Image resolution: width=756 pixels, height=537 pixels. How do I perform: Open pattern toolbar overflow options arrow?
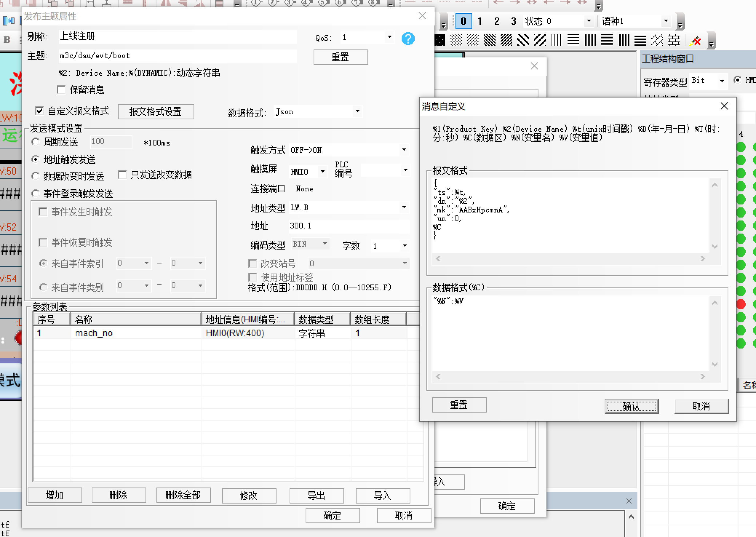pyautogui.click(x=712, y=41)
